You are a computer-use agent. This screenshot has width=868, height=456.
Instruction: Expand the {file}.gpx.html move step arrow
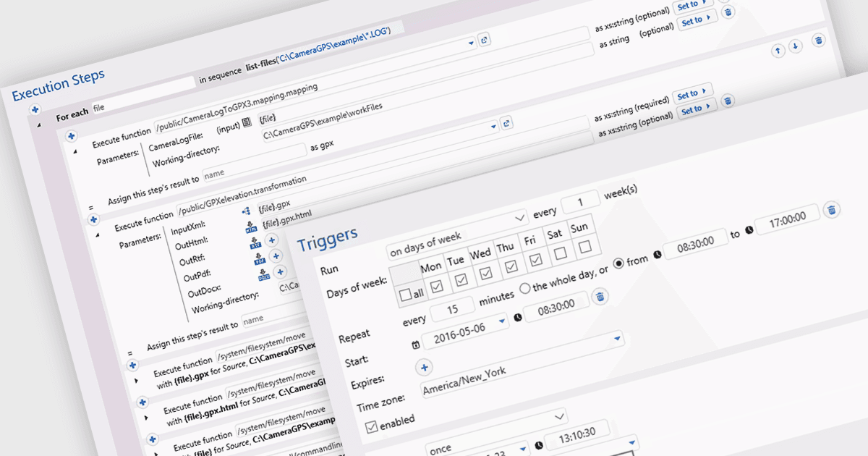(146, 418)
